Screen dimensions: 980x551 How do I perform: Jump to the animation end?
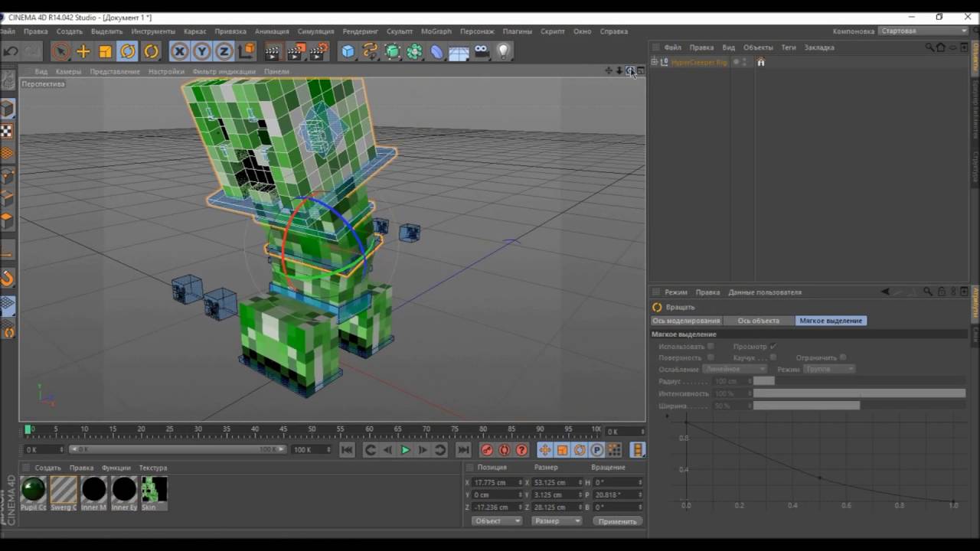click(x=463, y=450)
